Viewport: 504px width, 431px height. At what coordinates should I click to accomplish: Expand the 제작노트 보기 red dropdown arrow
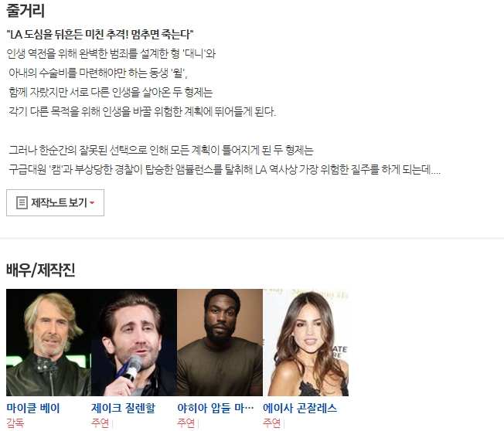(x=92, y=203)
